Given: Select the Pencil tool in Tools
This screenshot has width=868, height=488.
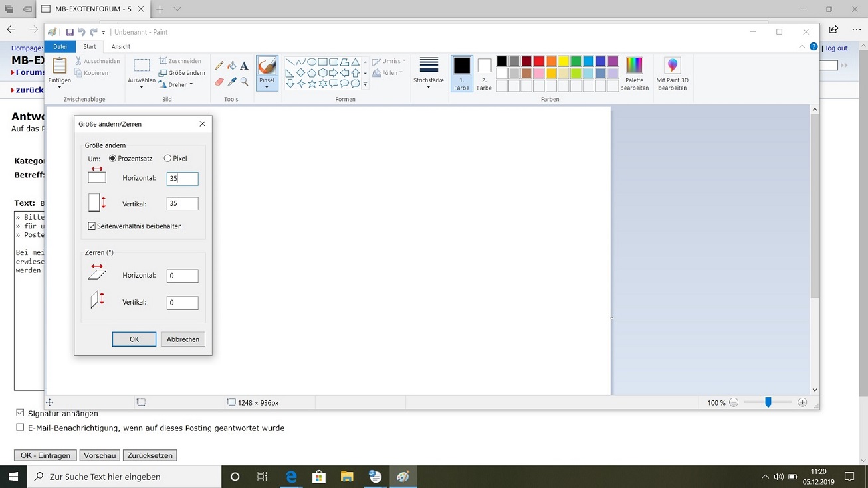Looking at the screenshot, I should click(219, 66).
